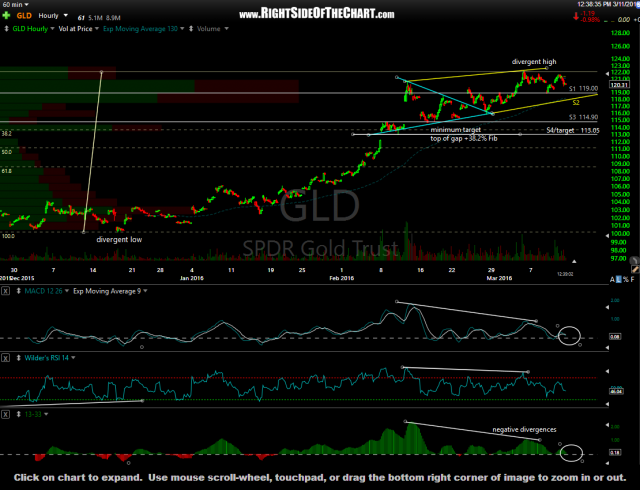
Task: Click the MACD 12 26 label
Action: [43, 291]
